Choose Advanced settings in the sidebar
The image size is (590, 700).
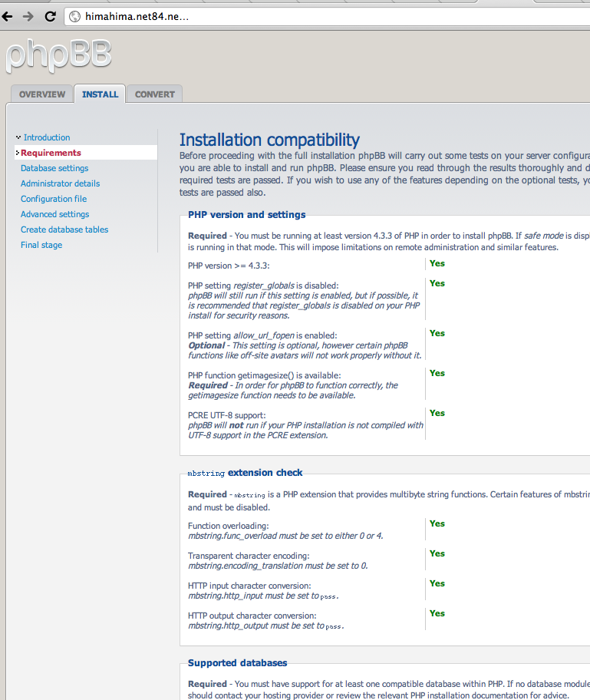pyautogui.click(x=54, y=214)
